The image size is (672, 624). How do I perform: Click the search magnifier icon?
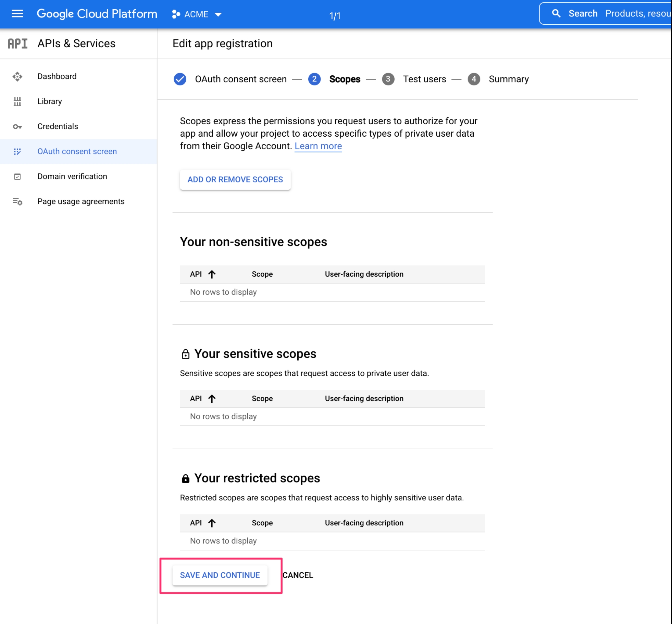point(556,14)
